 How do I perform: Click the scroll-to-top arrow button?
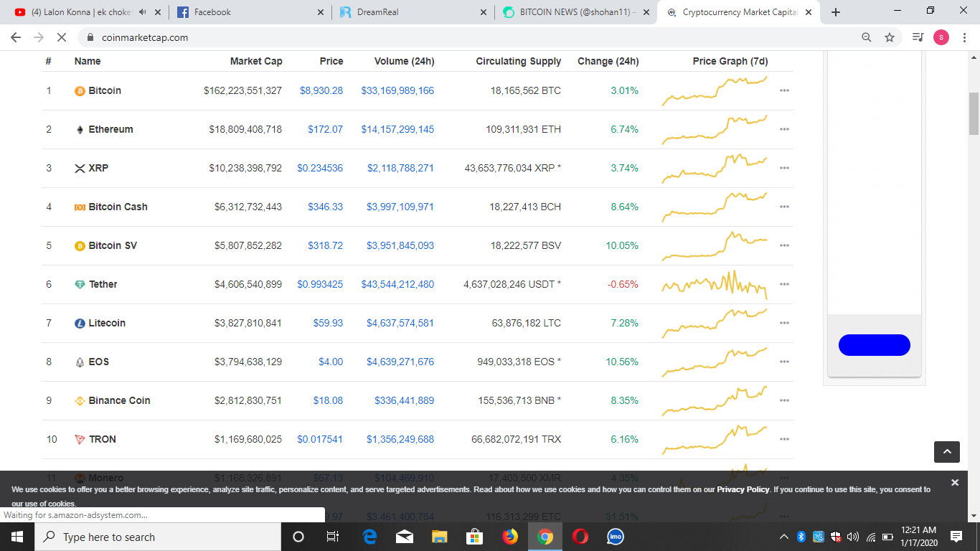pos(947,451)
